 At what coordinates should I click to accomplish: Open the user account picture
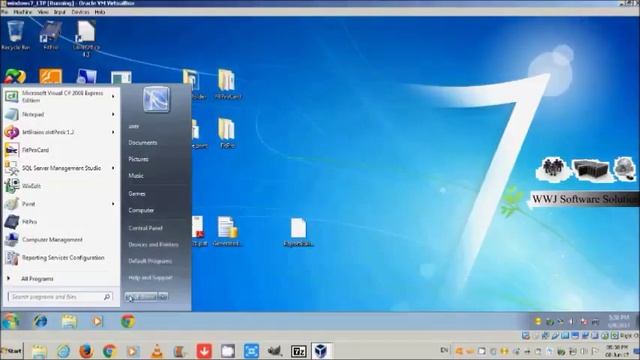[156, 99]
